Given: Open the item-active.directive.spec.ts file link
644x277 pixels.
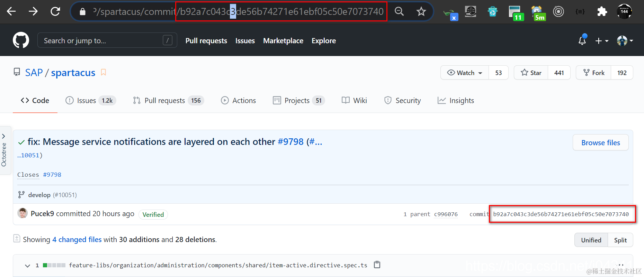Looking at the screenshot, I should tap(218, 265).
